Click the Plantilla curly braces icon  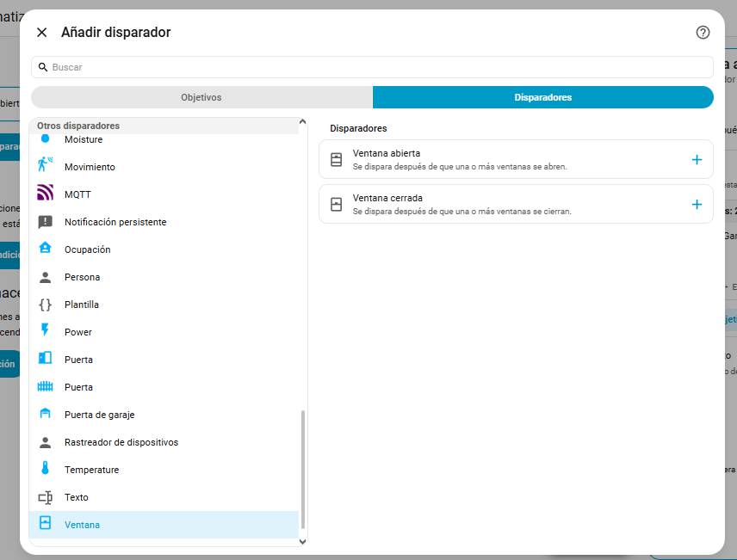pyautogui.click(x=46, y=305)
